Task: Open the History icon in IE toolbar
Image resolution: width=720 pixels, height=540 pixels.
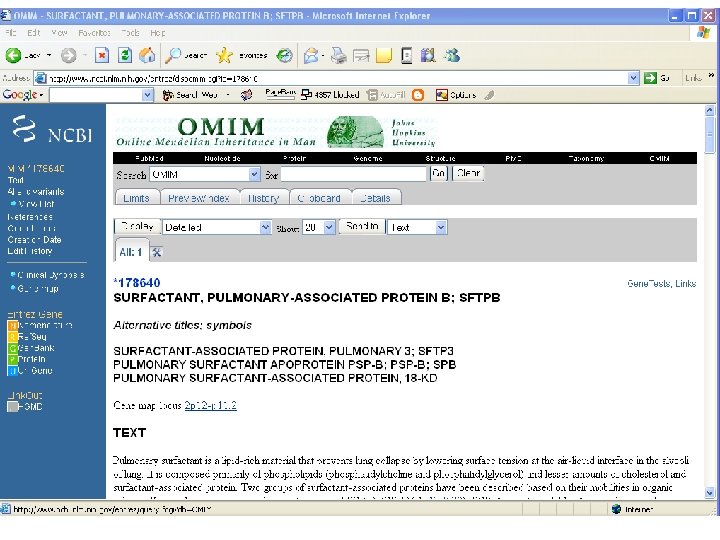Action: [x=285, y=56]
